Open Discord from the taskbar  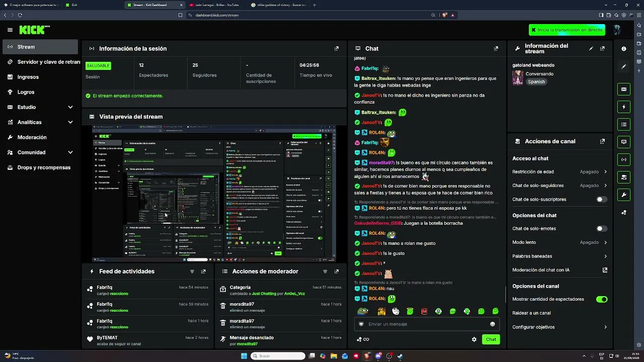coord(378,356)
